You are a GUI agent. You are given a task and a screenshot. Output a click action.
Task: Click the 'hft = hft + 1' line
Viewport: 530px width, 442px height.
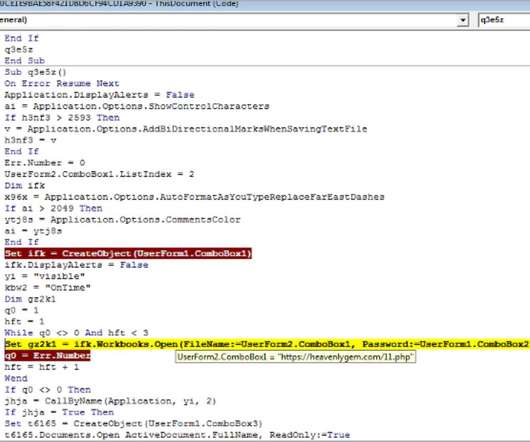coord(42,367)
